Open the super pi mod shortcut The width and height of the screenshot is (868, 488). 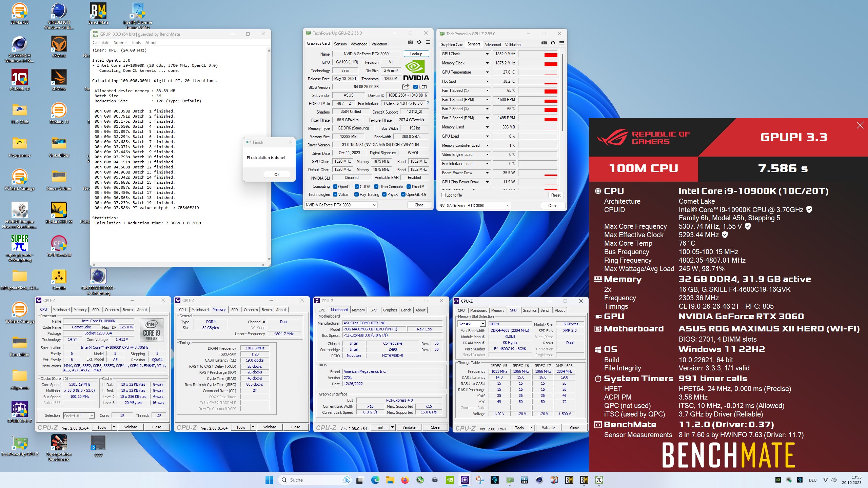pyautogui.click(x=20, y=248)
